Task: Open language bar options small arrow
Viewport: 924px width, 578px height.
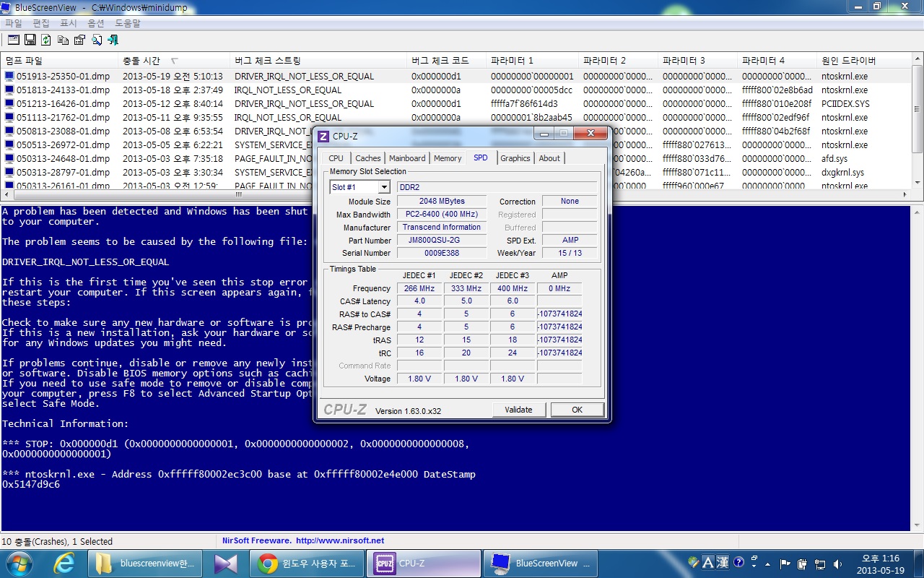Action: pyautogui.click(x=754, y=566)
